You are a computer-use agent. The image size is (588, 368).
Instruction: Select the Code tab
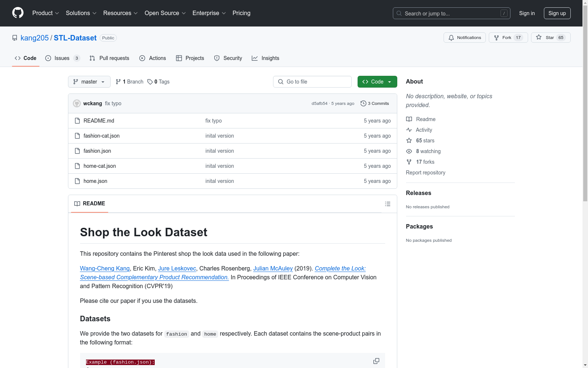point(26,58)
